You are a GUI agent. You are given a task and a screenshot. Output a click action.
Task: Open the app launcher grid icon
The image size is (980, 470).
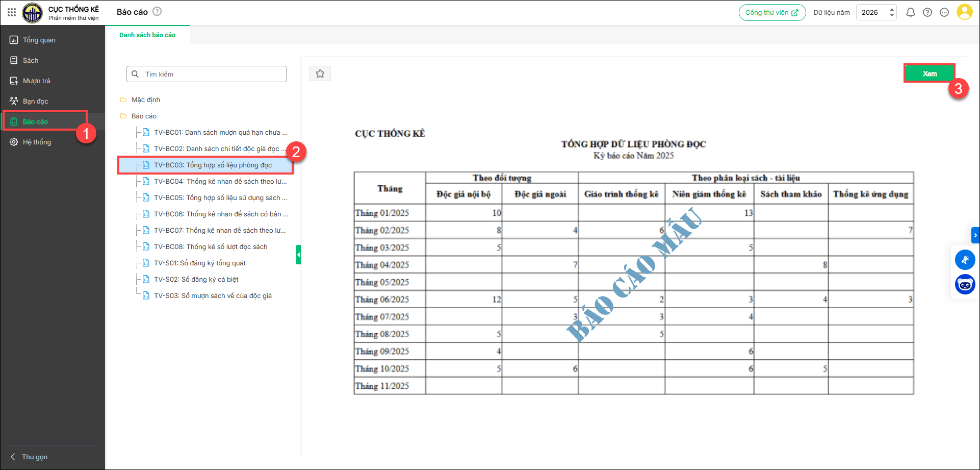(x=12, y=12)
